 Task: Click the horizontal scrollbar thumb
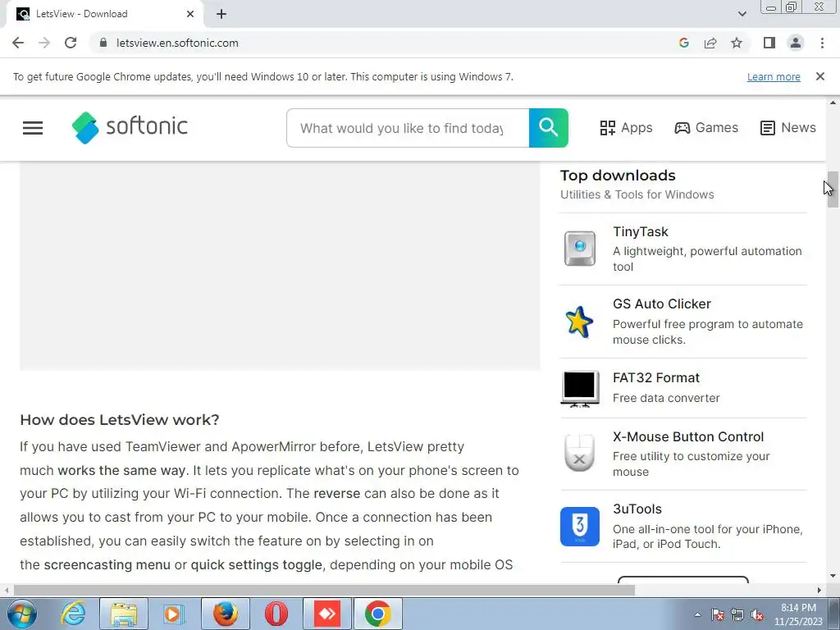324,591
